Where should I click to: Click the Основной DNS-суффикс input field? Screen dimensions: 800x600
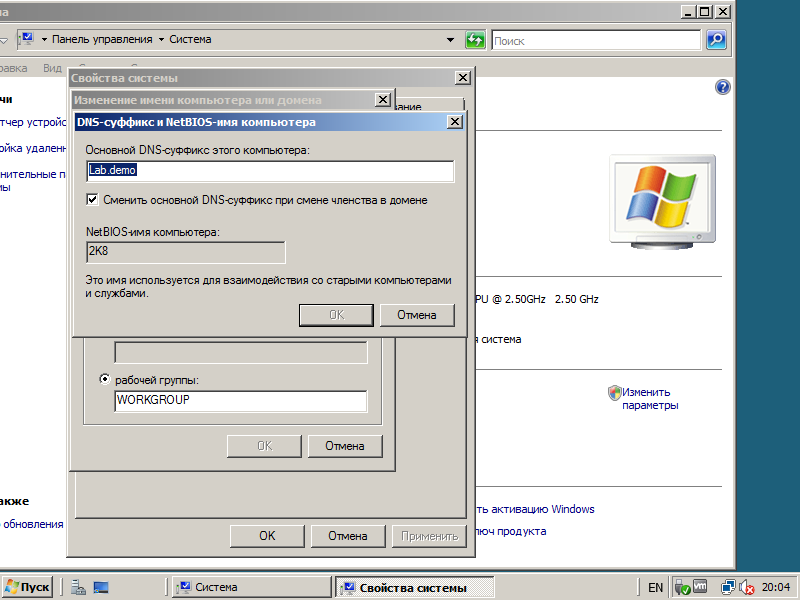click(x=270, y=171)
